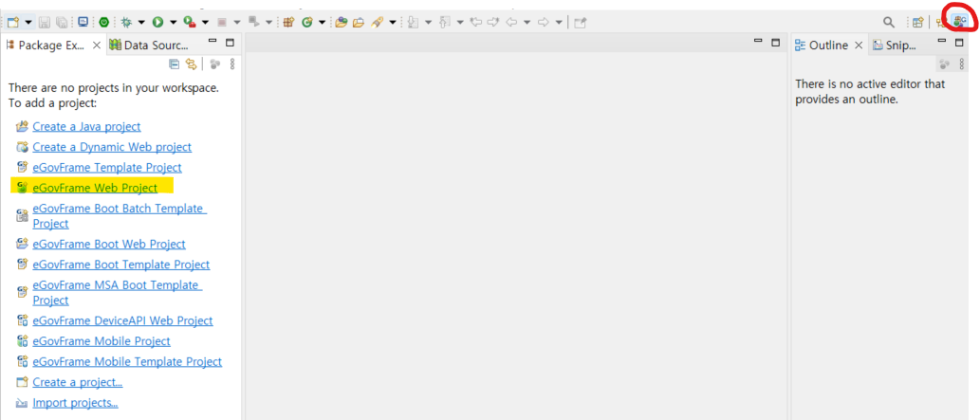The image size is (980, 420).
Task: Click Collapse All in Package Explorer
Action: [x=175, y=64]
